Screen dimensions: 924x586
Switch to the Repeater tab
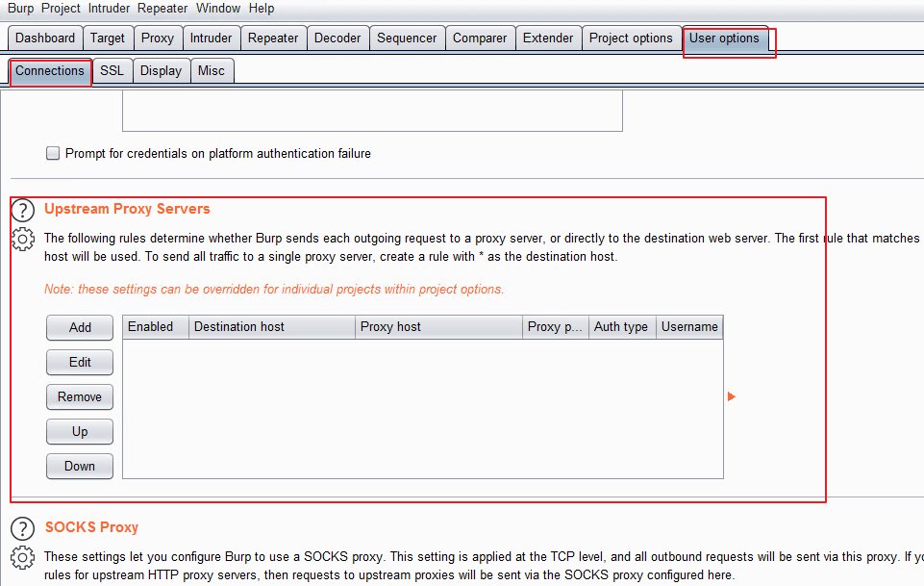[273, 38]
